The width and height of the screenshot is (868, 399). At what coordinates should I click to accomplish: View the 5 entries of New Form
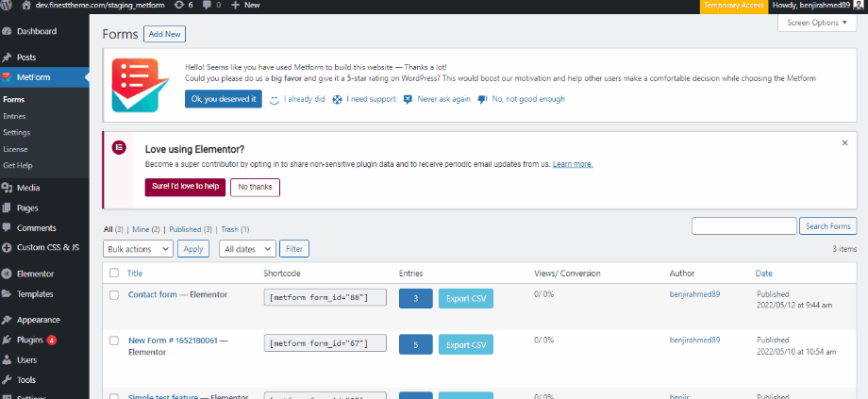(416, 345)
